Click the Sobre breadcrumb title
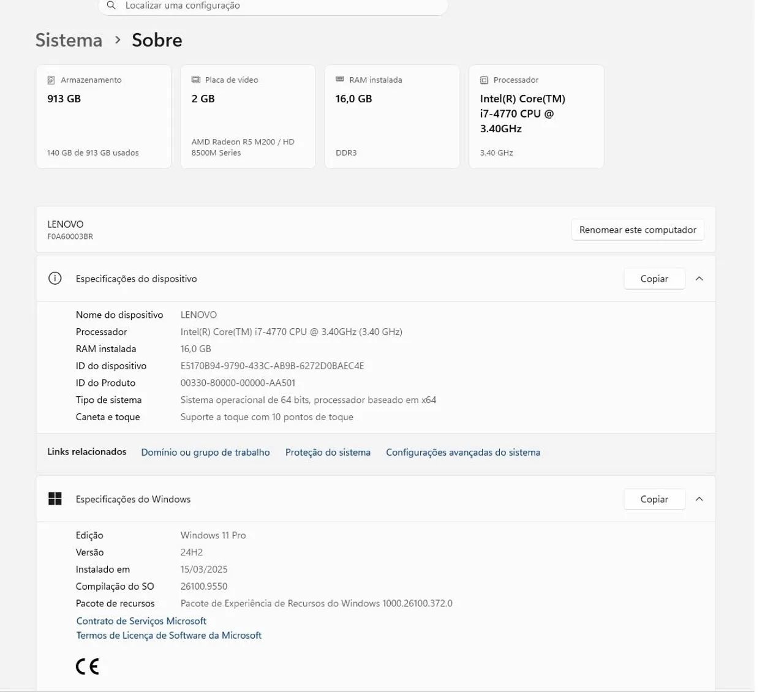The height and width of the screenshot is (692, 784). click(x=157, y=40)
